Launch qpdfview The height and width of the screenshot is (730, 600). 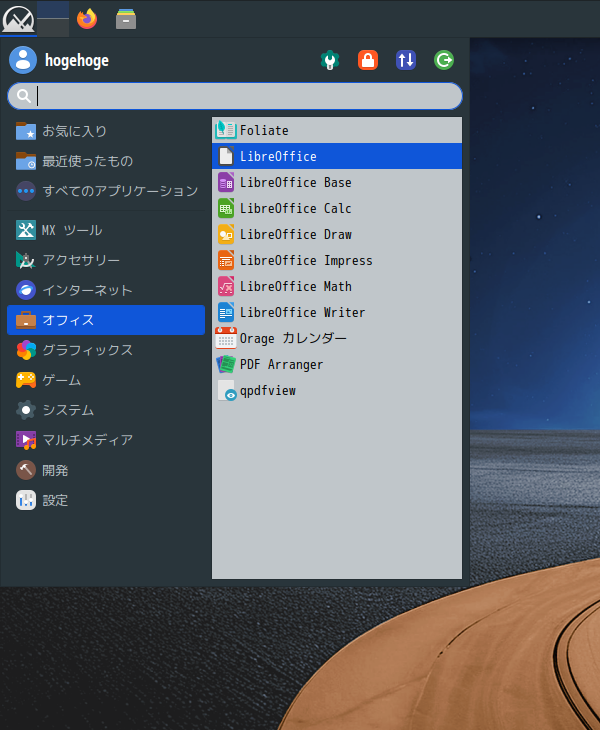click(x=267, y=390)
